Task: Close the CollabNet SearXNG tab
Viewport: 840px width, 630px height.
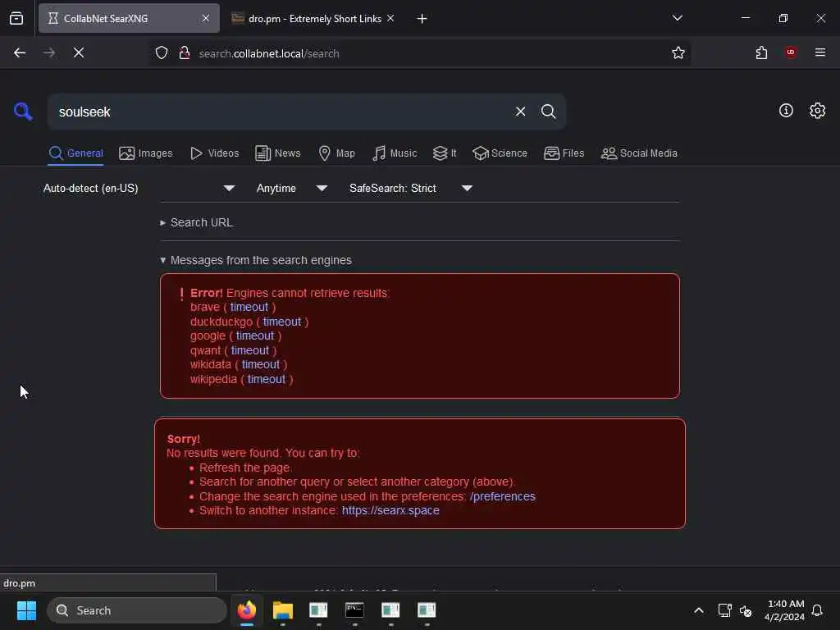Action: click(x=206, y=18)
